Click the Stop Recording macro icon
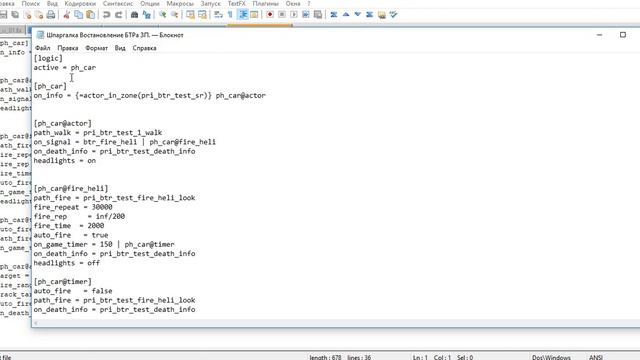640x360 pixels. [x=282, y=15]
